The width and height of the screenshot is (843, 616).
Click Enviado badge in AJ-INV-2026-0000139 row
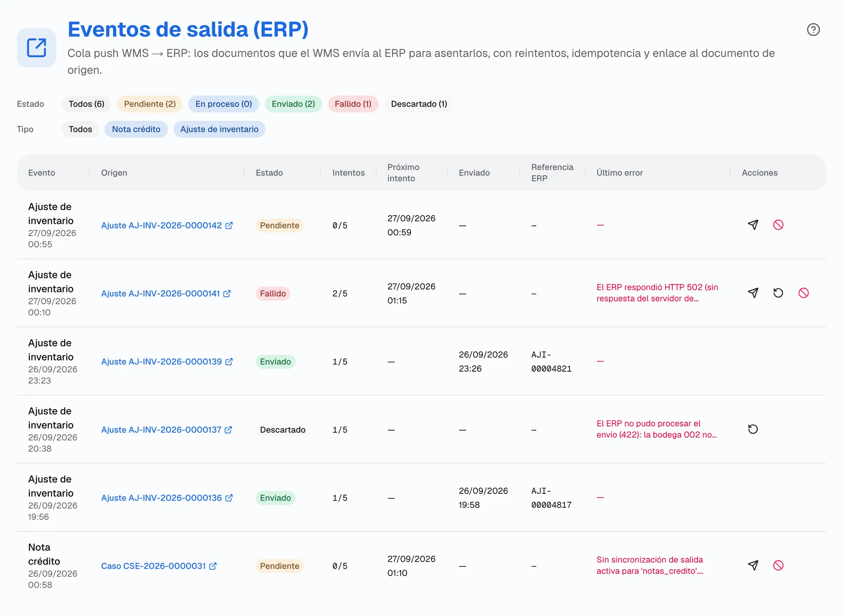(275, 362)
